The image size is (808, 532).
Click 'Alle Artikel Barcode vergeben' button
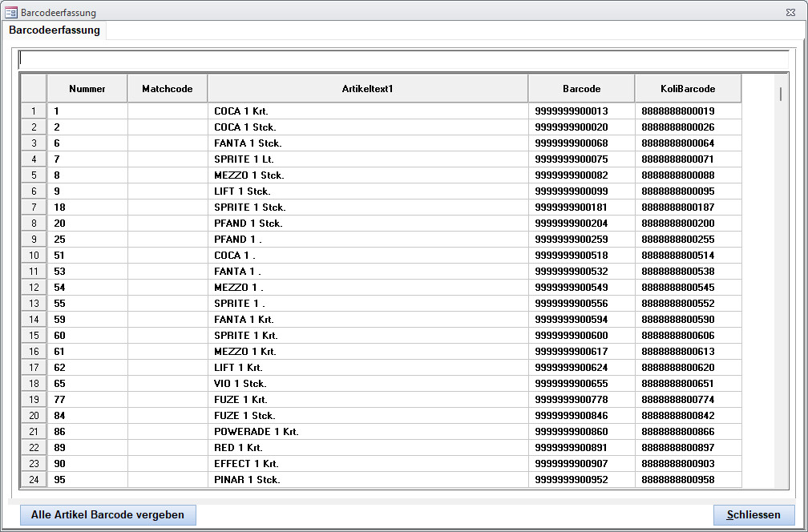[107, 515]
